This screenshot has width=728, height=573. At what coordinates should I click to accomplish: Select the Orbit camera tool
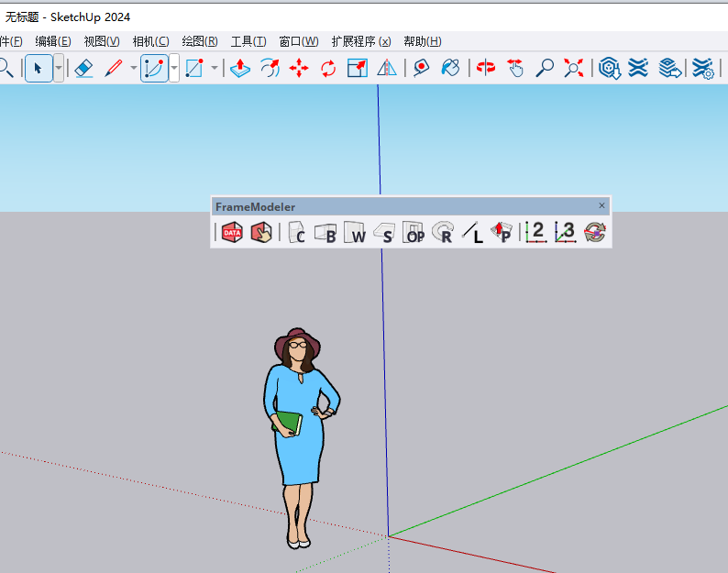coord(486,68)
